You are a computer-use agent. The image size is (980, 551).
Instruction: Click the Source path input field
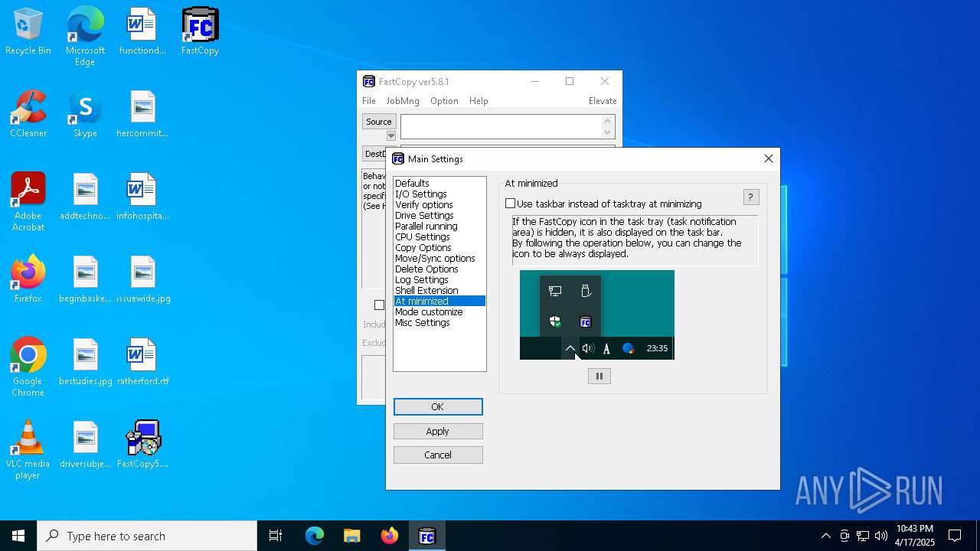[501, 127]
